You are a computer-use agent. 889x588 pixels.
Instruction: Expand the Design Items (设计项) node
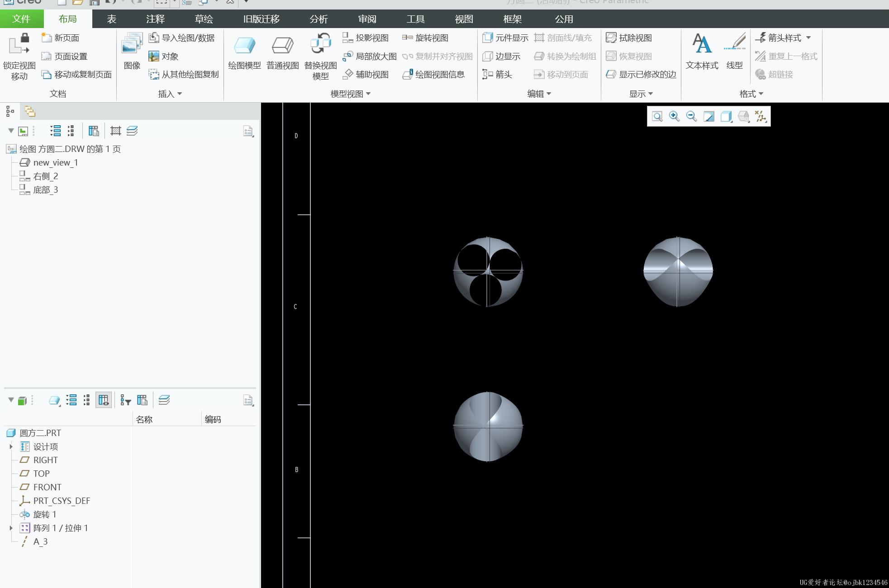[x=11, y=447]
